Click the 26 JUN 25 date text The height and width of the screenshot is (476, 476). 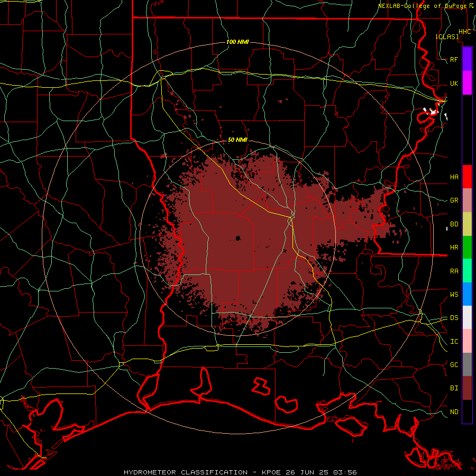pos(308,472)
